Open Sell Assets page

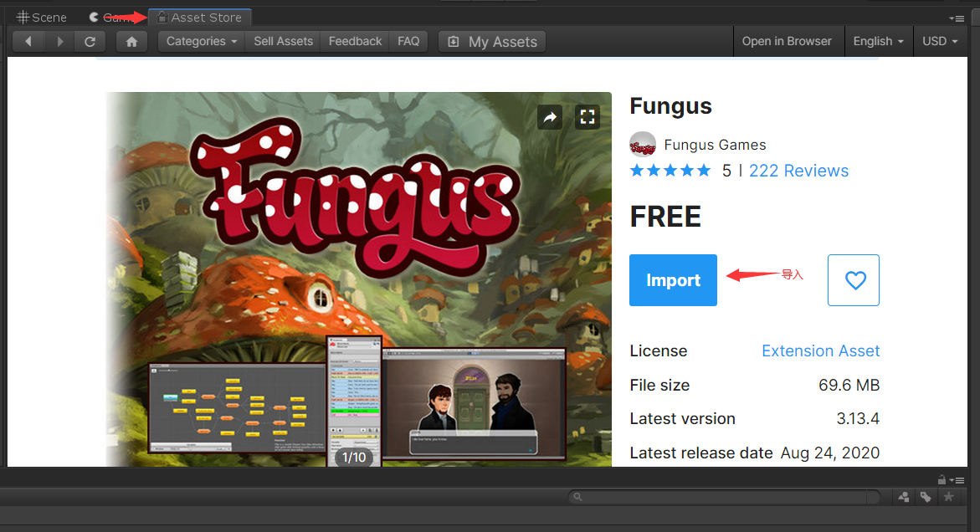(x=283, y=41)
